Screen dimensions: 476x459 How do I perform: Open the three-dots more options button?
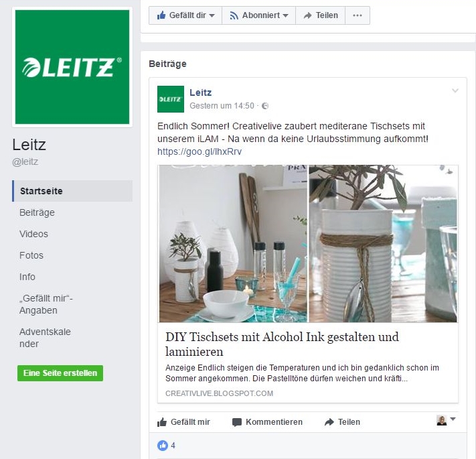(x=358, y=15)
